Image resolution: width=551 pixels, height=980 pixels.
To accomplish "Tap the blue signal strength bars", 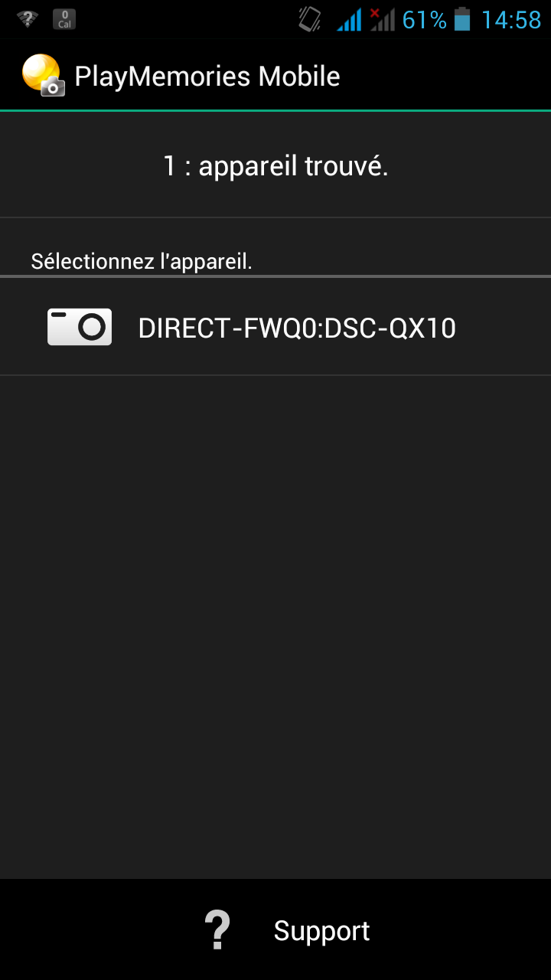I will (x=349, y=19).
